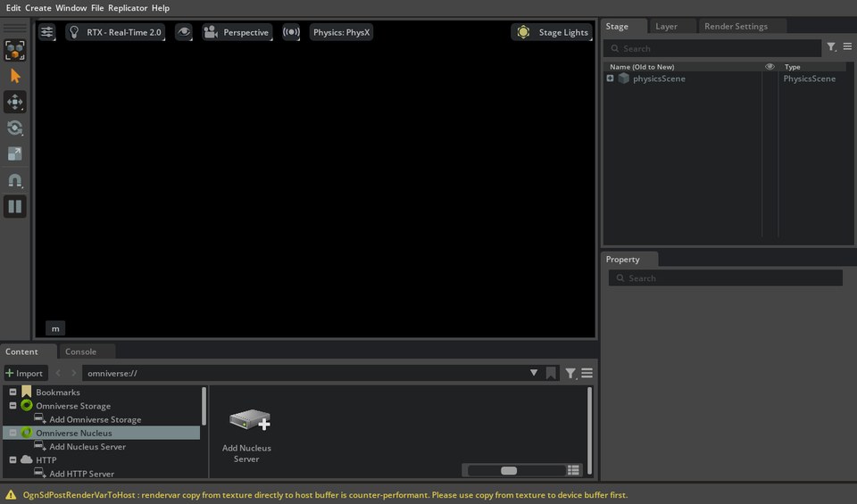Select Omniverse Nucleus in the tree
Screen dimensions: 857x504
coord(74,433)
